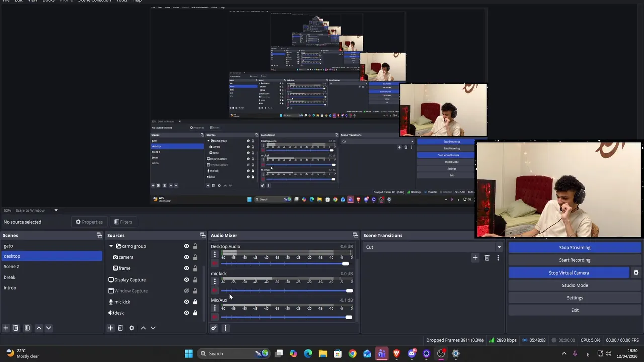Open scene filters icon in Scenes toolbar
The height and width of the screenshot is (362, 644).
pyautogui.click(x=27, y=328)
